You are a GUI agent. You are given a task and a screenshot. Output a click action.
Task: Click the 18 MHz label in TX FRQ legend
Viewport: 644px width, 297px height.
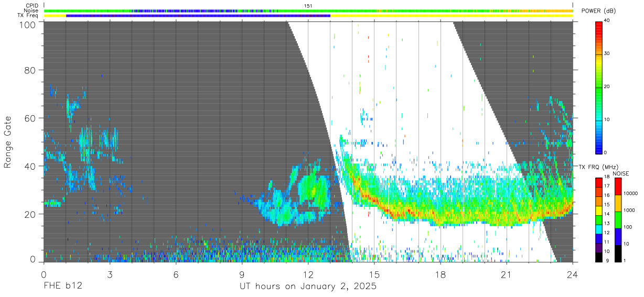[607, 177]
